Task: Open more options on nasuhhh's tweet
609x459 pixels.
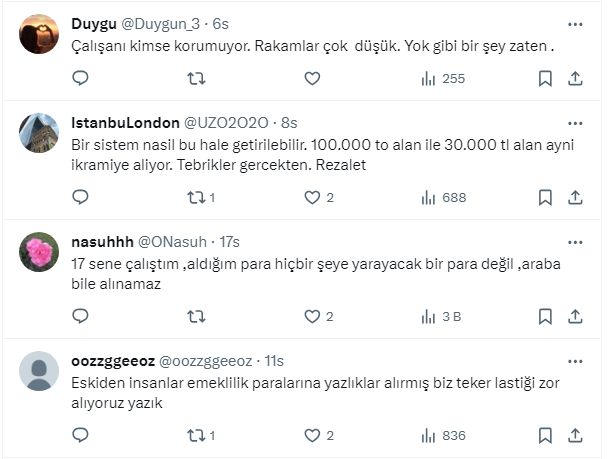Action: pos(576,242)
